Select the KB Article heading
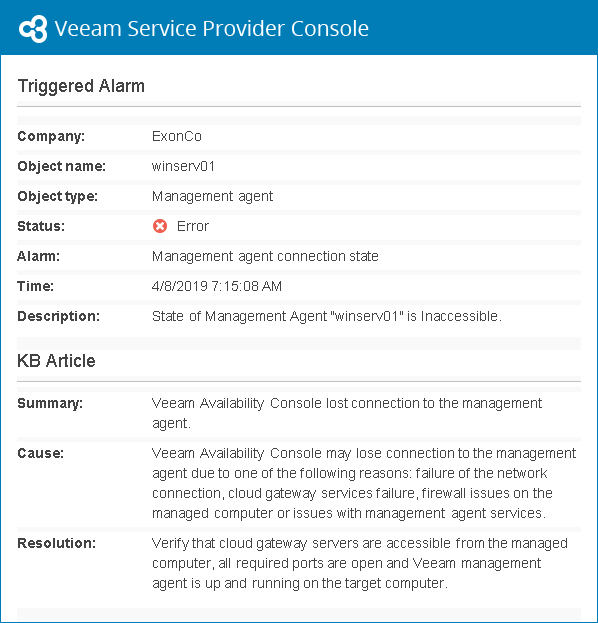This screenshot has width=598, height=623. [56, 361]
